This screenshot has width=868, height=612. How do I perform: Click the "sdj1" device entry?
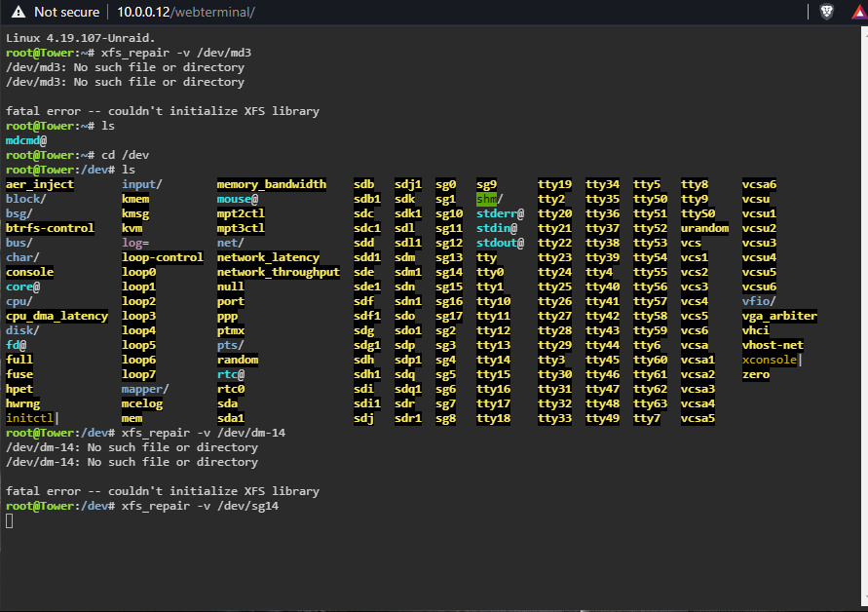pos(408,184)
